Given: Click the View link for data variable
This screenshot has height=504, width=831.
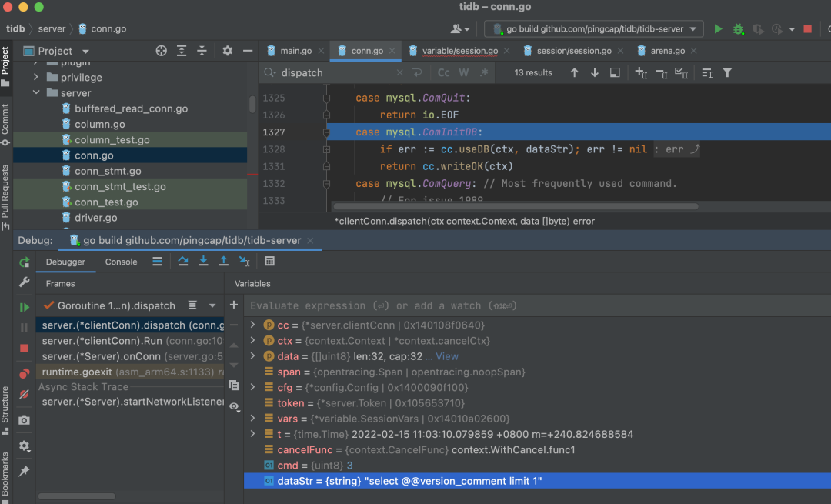Looking at the screenshot, I should click(446, 356).
